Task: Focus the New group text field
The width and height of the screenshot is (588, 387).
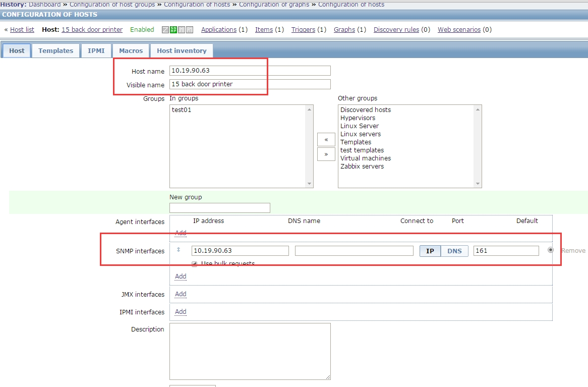Action: coord(220,208)
